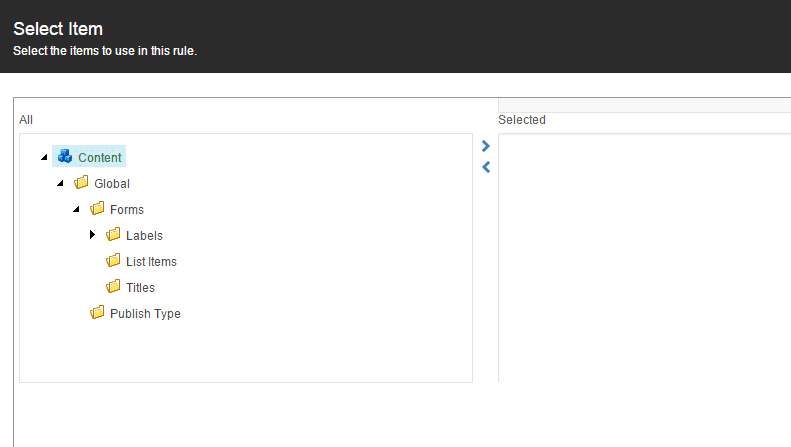Image resolution: width=791 pixels, height=447 pixels.
Task: Select the Publish Type tree label
Action: tap(145, 314)
